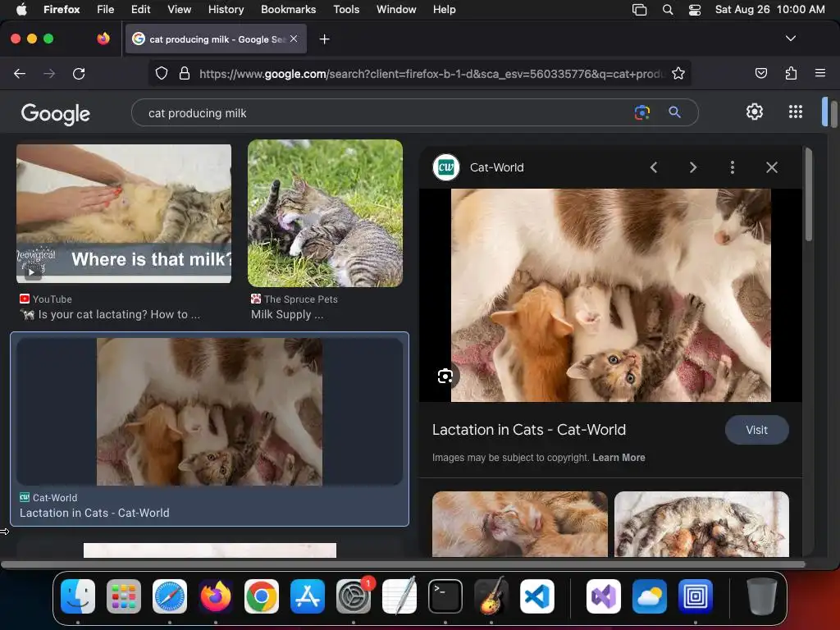Expand the list all tabs chevron

(790, 39)
